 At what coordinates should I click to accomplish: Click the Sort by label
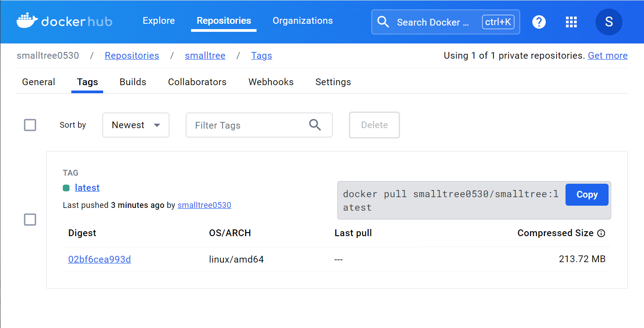(x=73, y=125)
